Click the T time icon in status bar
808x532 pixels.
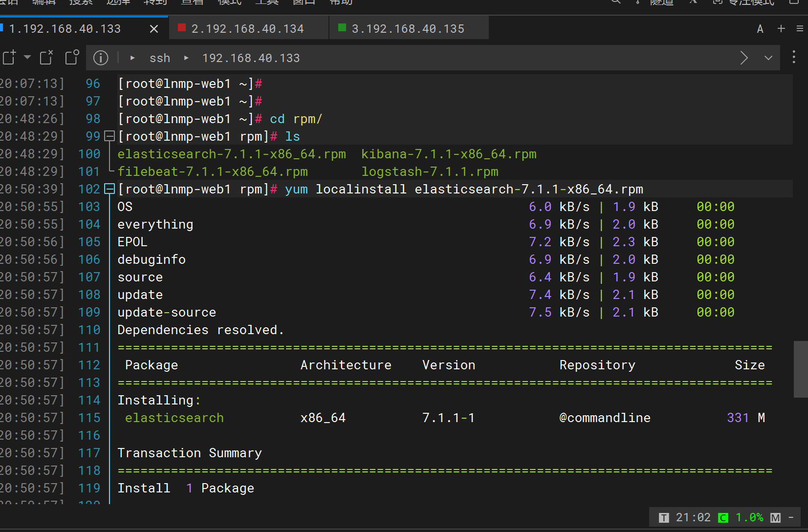pos(664,518)
